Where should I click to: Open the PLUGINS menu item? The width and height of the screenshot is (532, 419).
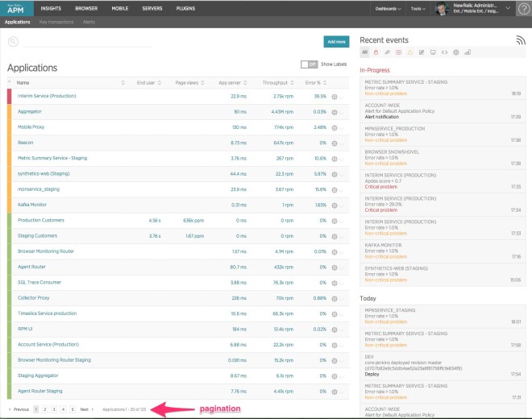185,9
